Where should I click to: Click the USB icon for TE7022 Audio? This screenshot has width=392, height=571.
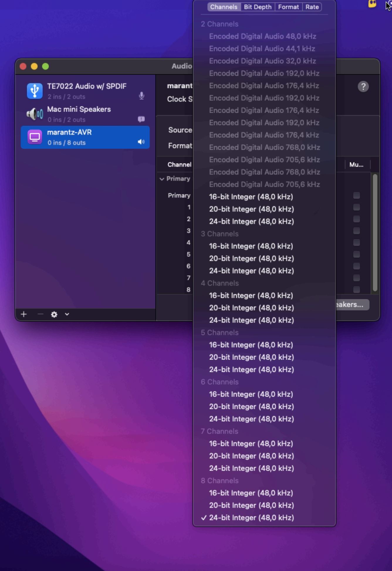tap(35, 91)
